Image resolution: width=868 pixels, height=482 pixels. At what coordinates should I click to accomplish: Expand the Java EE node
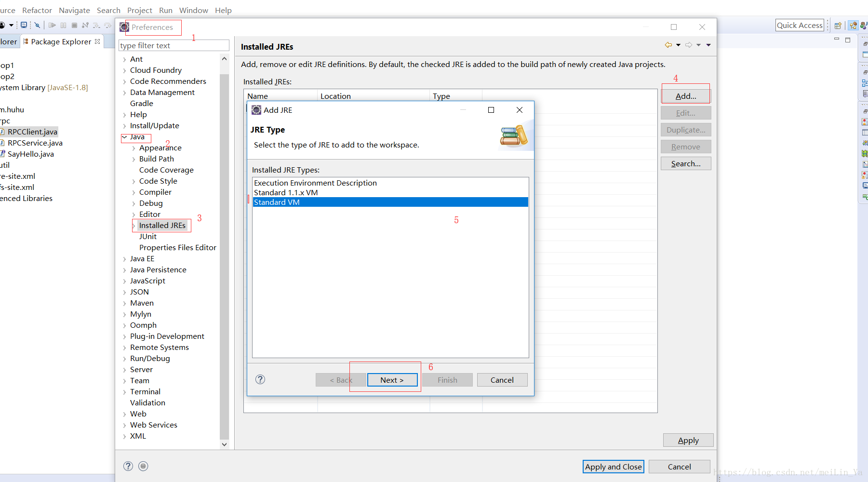point(124,259)
